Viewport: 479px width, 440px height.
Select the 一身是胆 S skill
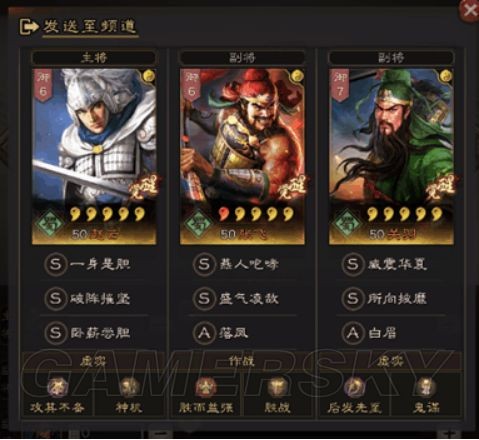[87, 265]
